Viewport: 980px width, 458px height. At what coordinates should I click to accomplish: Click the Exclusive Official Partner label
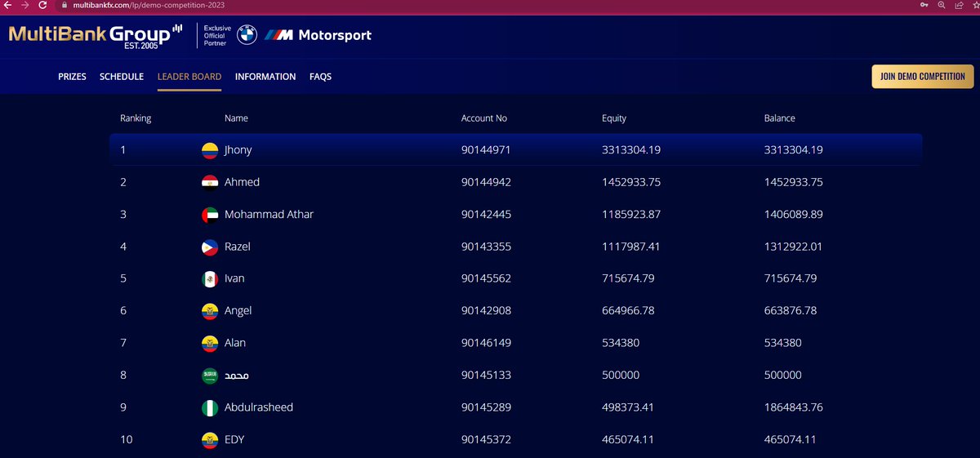(216, 35)
